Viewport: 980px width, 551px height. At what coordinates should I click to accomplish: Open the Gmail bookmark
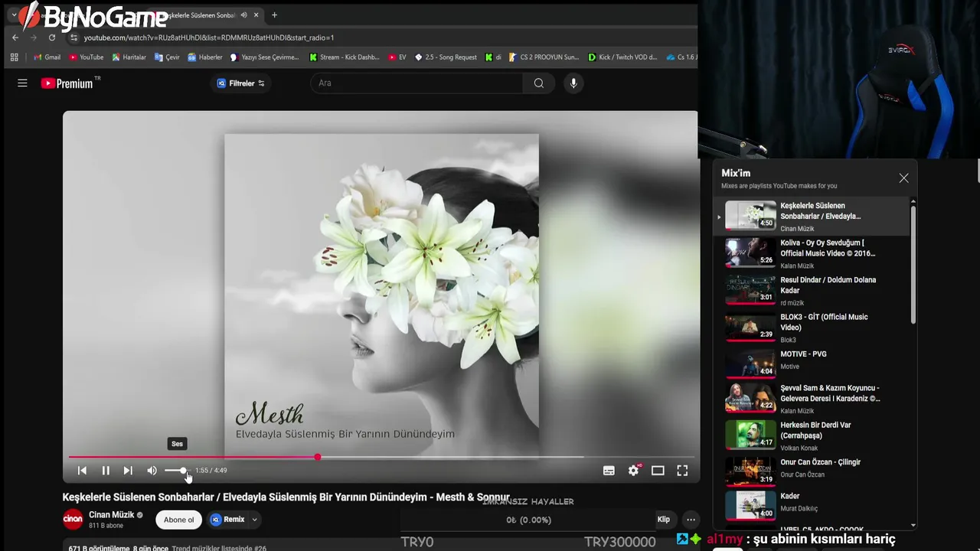(x=47, y=57)
